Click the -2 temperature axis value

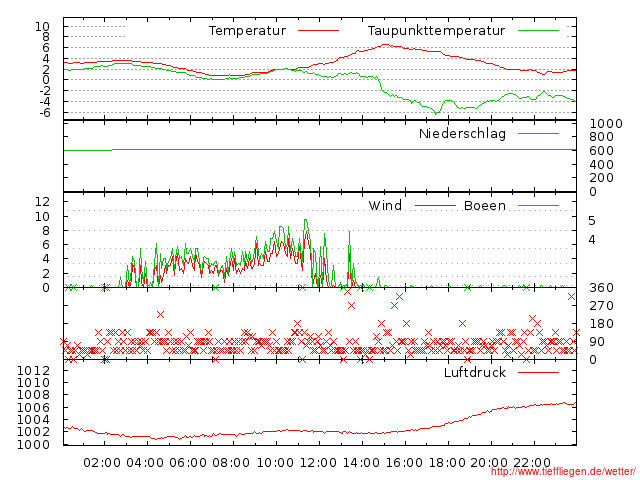click(x=44, y=91)
